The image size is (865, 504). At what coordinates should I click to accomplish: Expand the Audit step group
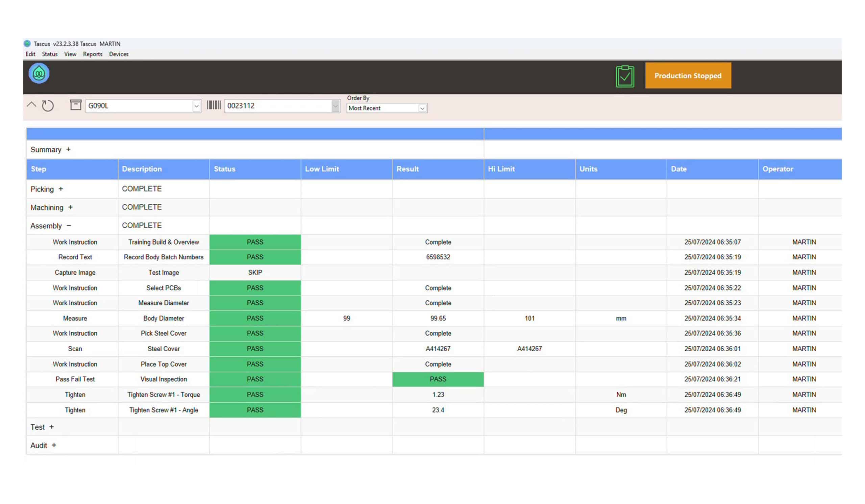(54, 445)
